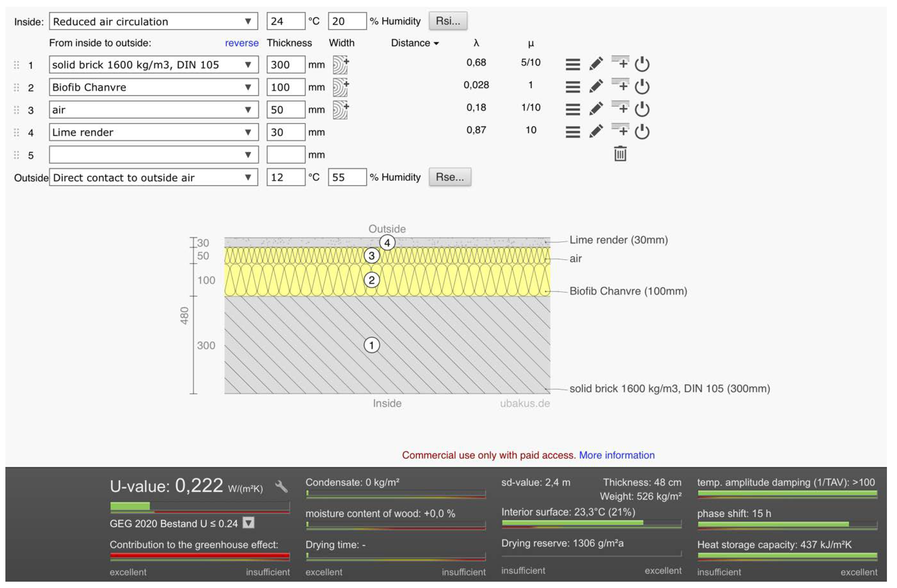Click the pencil edit icon for solid brick layer
This screenshot has width=897, height=588.
[x=596, y=64]
